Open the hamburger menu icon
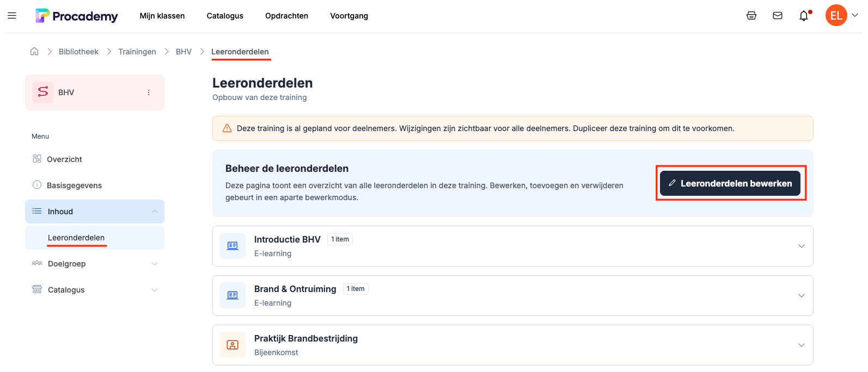Screen dimensions: 868x372 click(x=12, y=16)
